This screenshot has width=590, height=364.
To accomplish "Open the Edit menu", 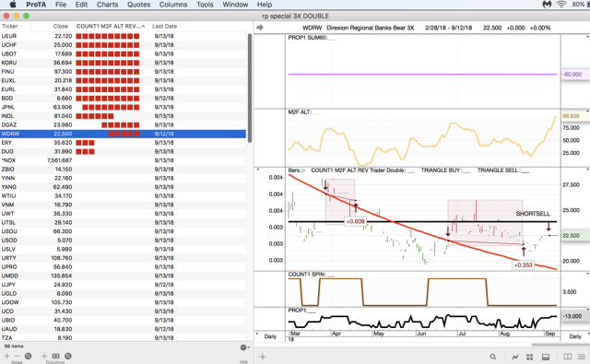I will [x=81, y=5].
